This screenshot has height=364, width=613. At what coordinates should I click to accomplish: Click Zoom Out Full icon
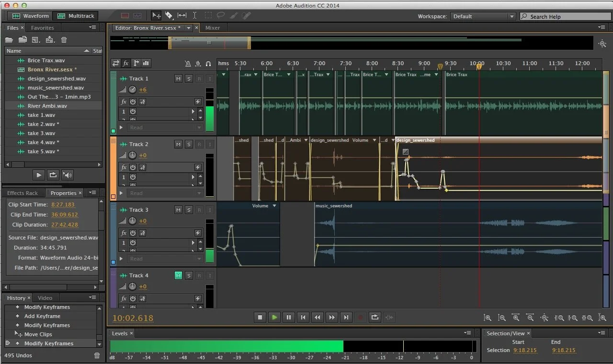(545, 318)
